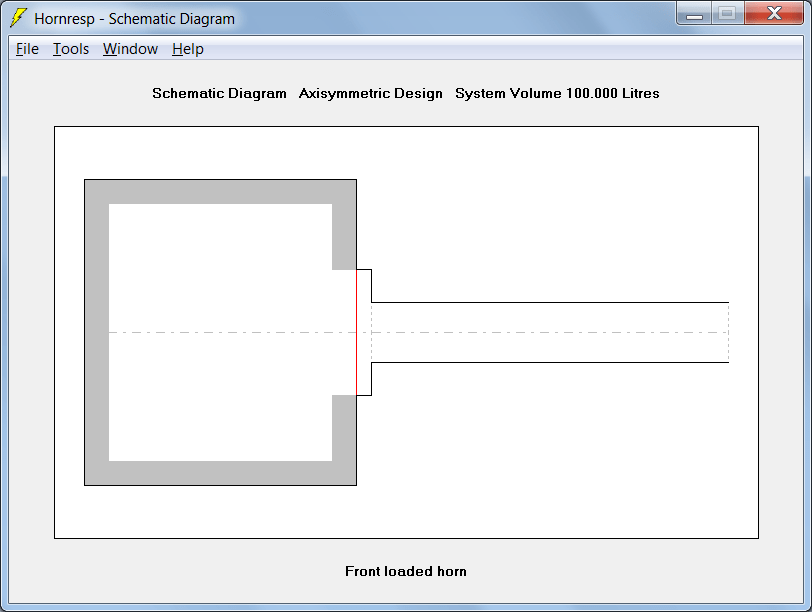The image size is (812, 612).
Task: Click the 'System Volume 100.000 Litres' text
Action: [557, 93]
